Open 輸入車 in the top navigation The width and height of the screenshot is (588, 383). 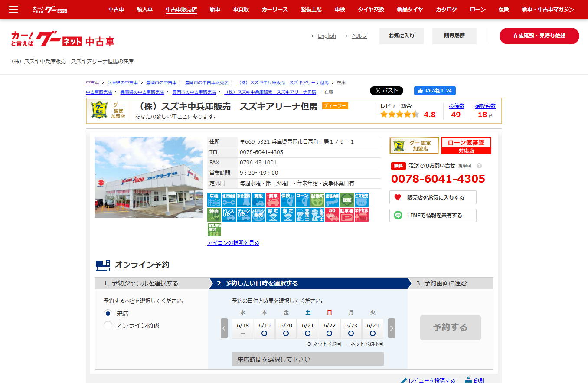[145, 9]
